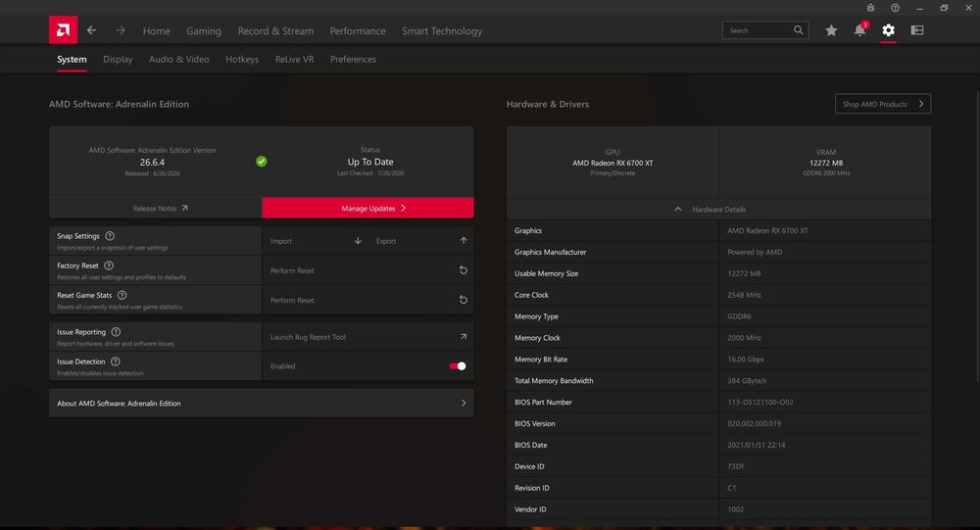Image resolution: width=980 pixels, height=530 pixels.
Task: Click Perform Reset for Factory Reset
Action: click(367, 270)
